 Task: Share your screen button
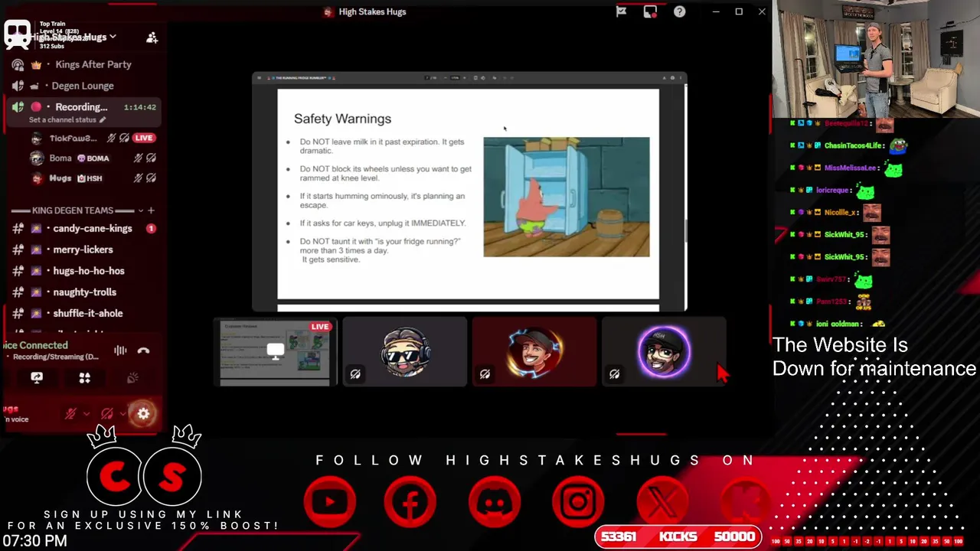37,378
